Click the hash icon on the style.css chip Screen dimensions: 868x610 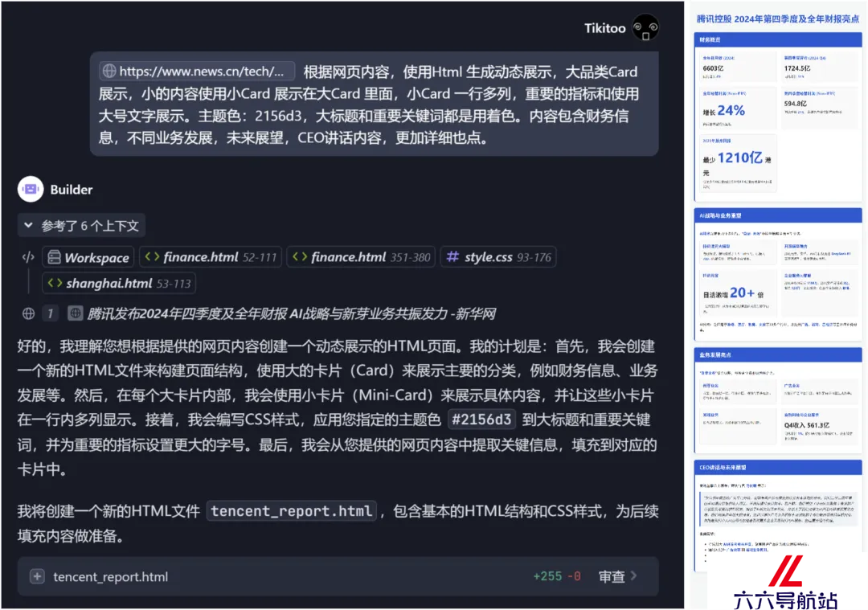pyautogui.click(x=452, y=257)
